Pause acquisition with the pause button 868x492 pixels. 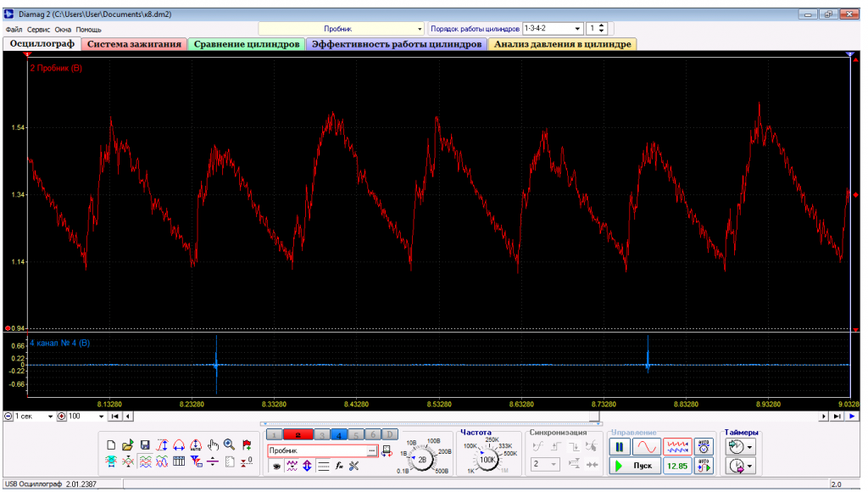[x=620, y=446]
